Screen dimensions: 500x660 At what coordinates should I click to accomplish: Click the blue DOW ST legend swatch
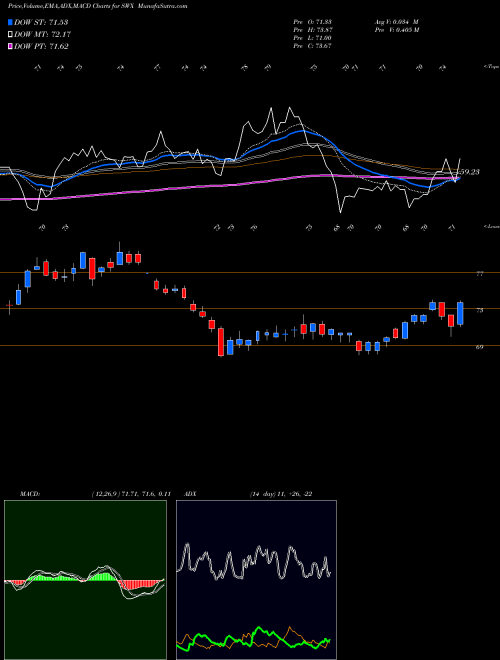11,22
